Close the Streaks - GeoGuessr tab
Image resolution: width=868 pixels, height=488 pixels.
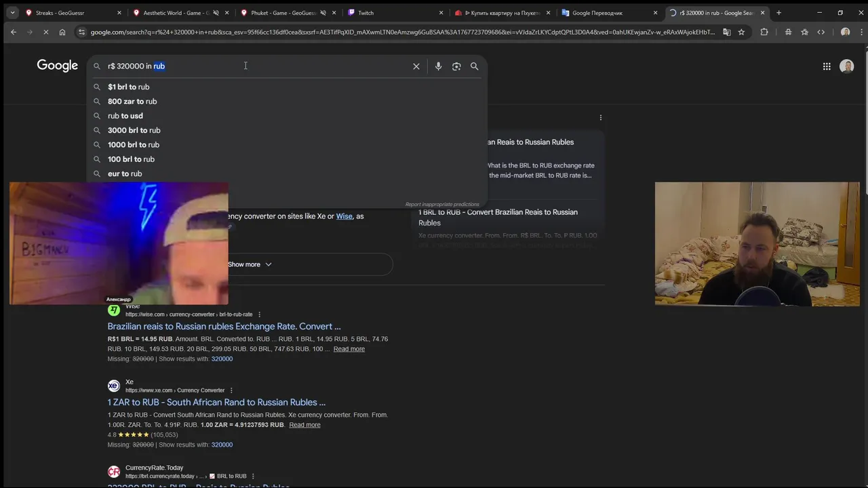pyautogui.click(x=119, y=13)
